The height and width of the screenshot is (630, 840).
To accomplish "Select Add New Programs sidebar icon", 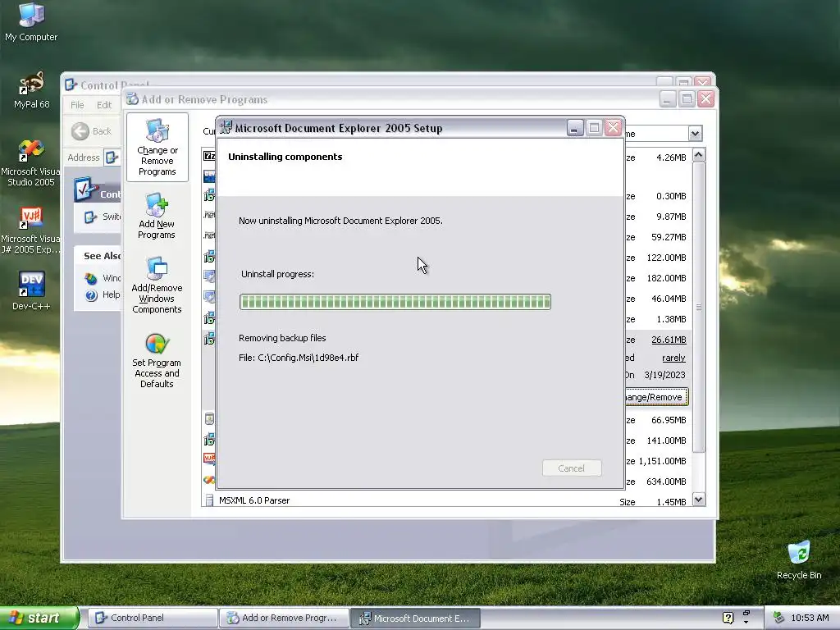I will (157, 216).
